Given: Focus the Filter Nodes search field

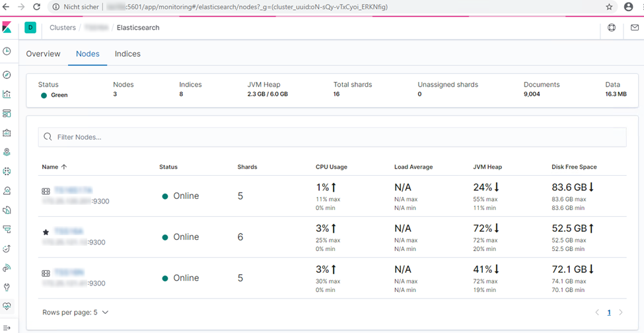Looking at the screenshot, I should tap(332, 137).
